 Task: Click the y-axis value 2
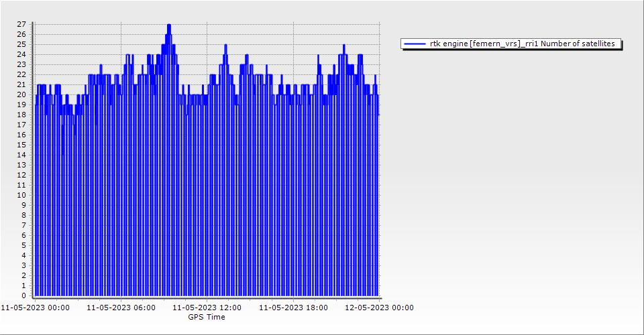(x=24, y=275)
